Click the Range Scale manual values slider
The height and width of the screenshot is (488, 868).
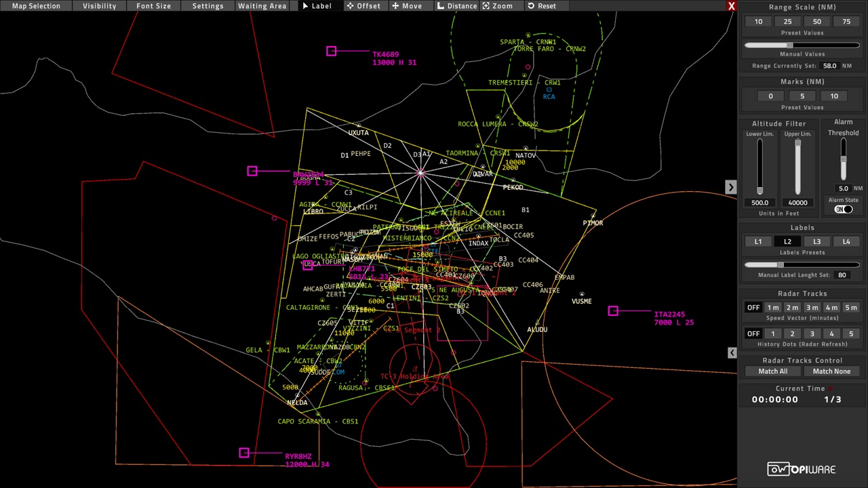802,45
